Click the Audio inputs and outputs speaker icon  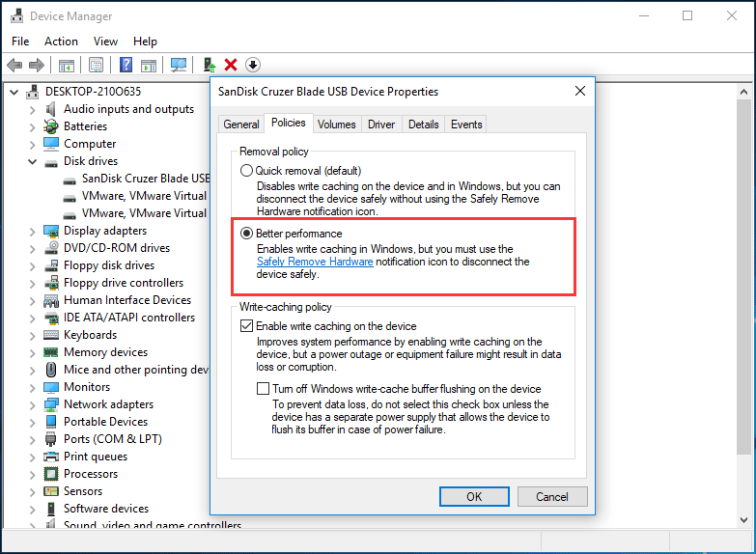point(50,109)
